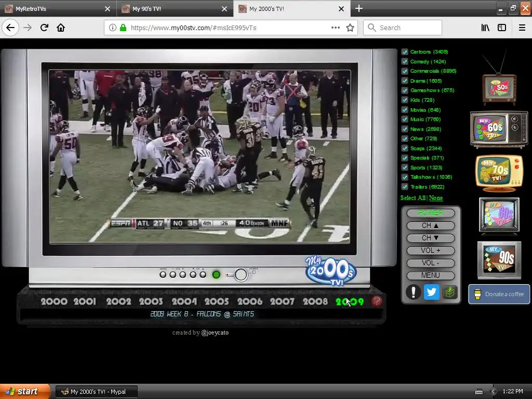The height and width of the screenshot is (399, 532).
Task: Open the remote MENU button
Action: [431, 275]
